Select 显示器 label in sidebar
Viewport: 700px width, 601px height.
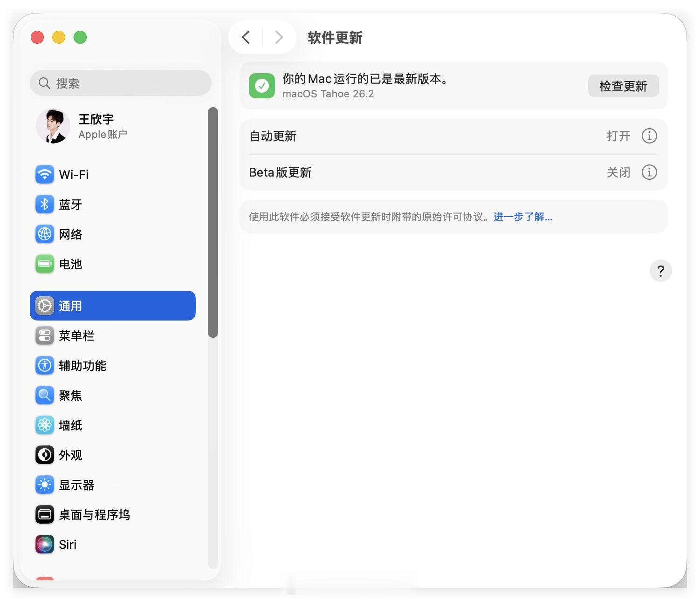pyautogui.click(x=76, y=485)
